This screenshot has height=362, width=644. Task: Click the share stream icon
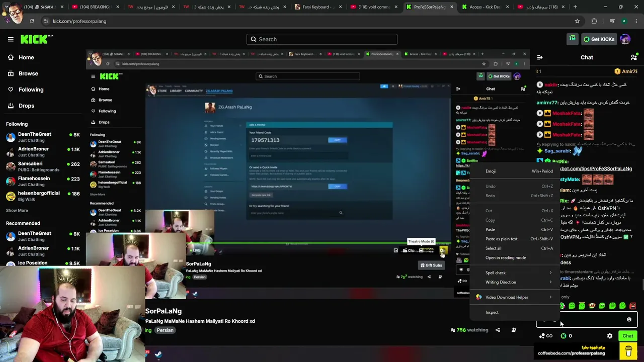pos(498,330)
